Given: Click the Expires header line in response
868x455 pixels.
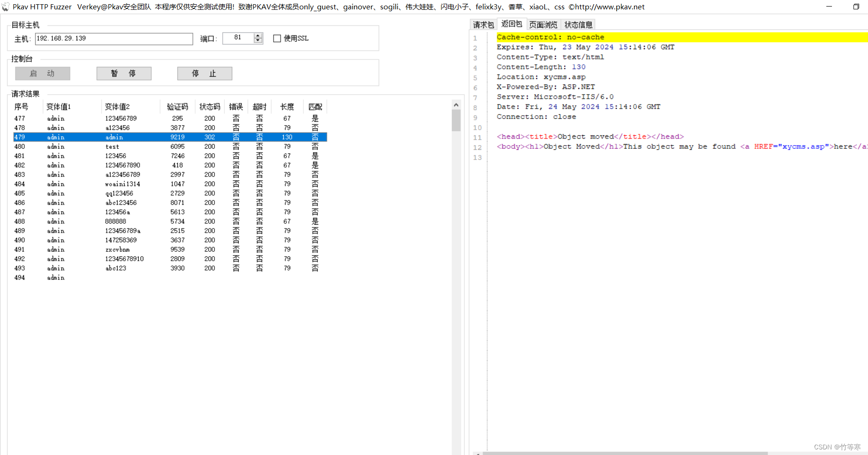Looking at the screenshot, I should [585, 47].
